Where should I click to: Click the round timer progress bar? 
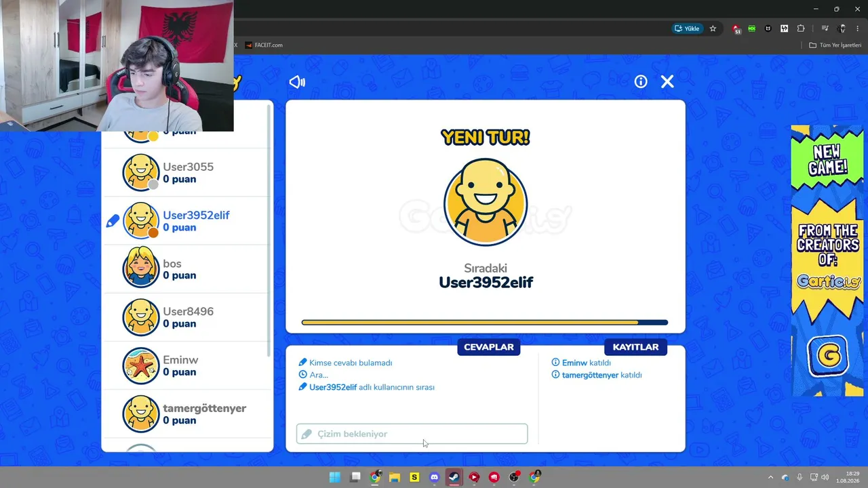pyautogui.click(x=485, y=323)
